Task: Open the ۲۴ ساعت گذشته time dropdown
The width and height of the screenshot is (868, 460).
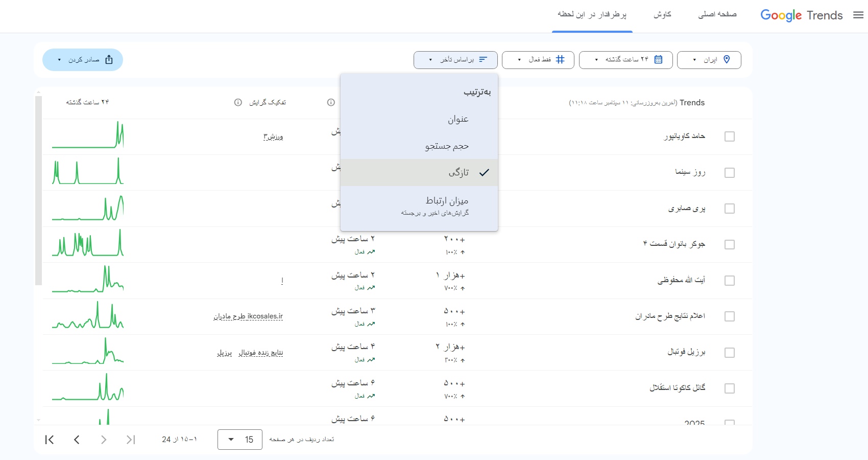Action: point(626,60)
